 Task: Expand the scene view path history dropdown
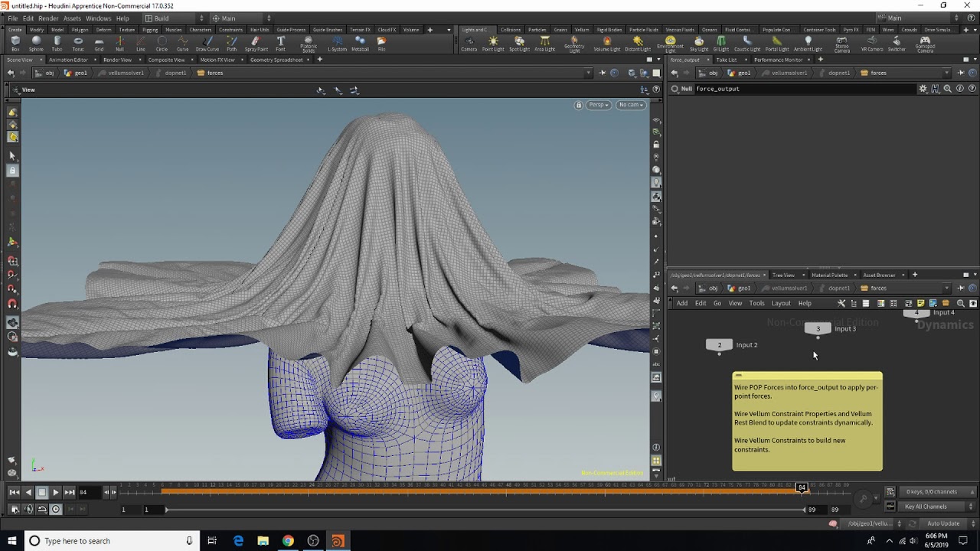coord(588,73)
